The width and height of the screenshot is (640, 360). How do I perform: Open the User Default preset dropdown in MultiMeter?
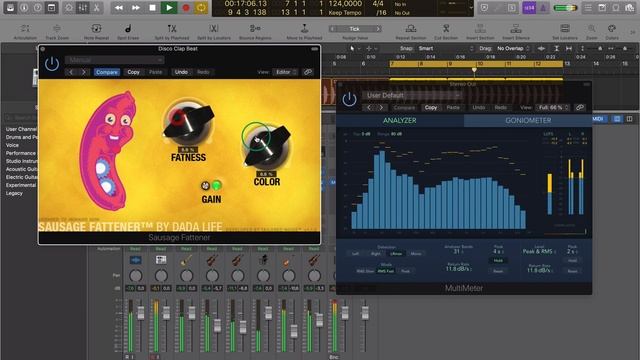(x=413, y=96)
